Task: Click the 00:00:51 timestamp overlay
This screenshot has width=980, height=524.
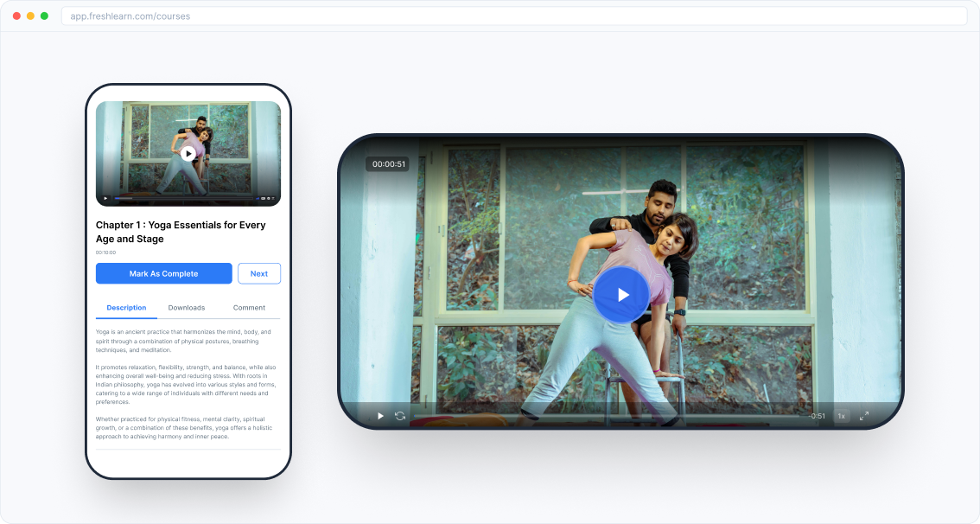Action: pos(388,163)
